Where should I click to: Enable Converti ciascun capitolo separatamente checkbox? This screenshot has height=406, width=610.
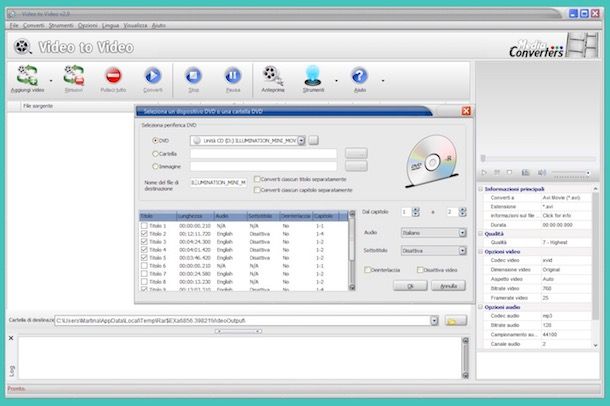(x=257, y=190)
